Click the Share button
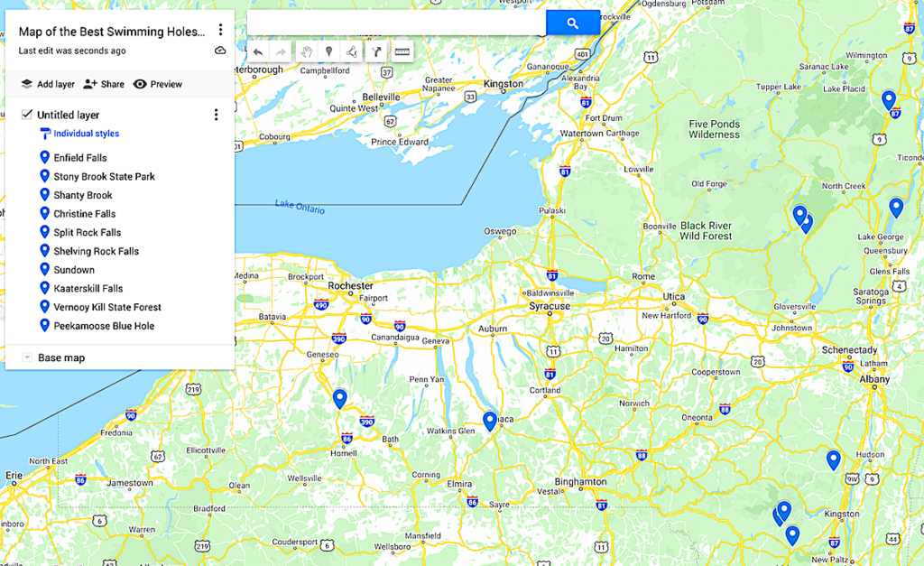 pos(104,84)
